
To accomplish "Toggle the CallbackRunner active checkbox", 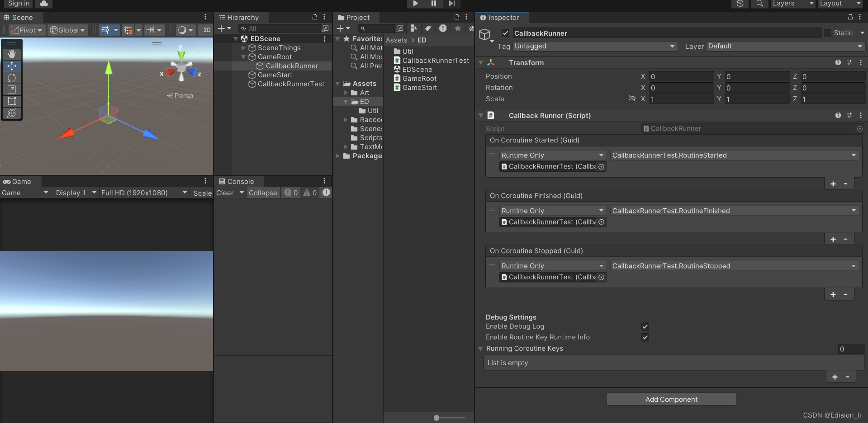I will point(505,33).
